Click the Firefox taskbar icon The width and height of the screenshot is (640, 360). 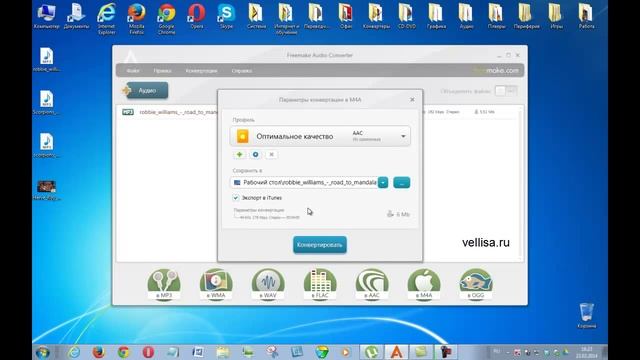click(x=98, y=352)
